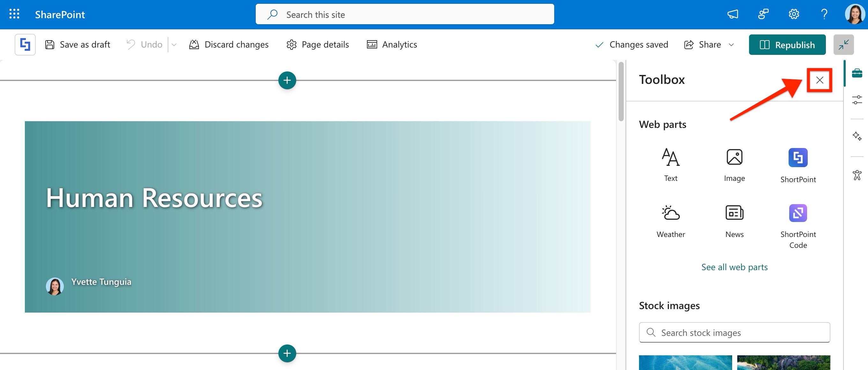Open the SharePoint app launcher waffle

point(14,14)
